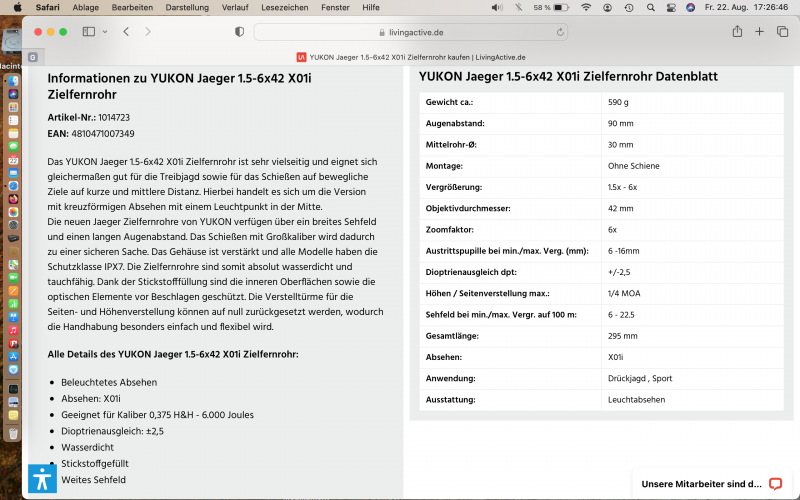Screen dimensions: 800x500
Task: Open the battery 58 % status
Action: [x=551, y=7]
